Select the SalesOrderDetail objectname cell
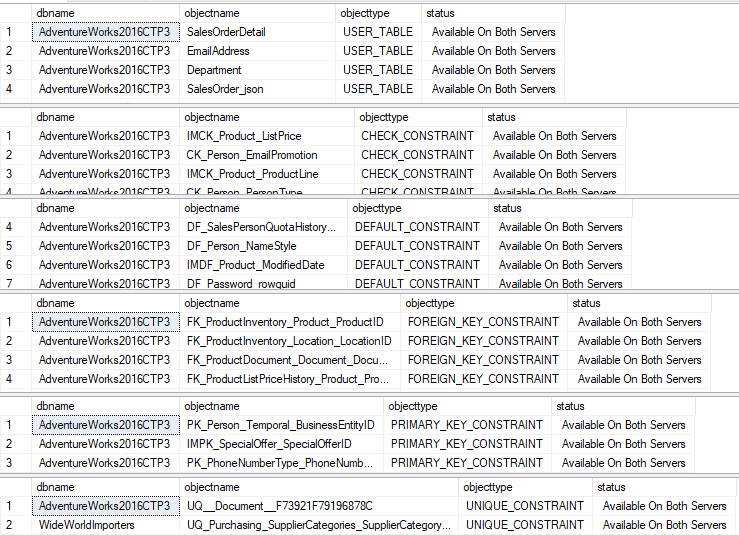 [x=257, y=32]
